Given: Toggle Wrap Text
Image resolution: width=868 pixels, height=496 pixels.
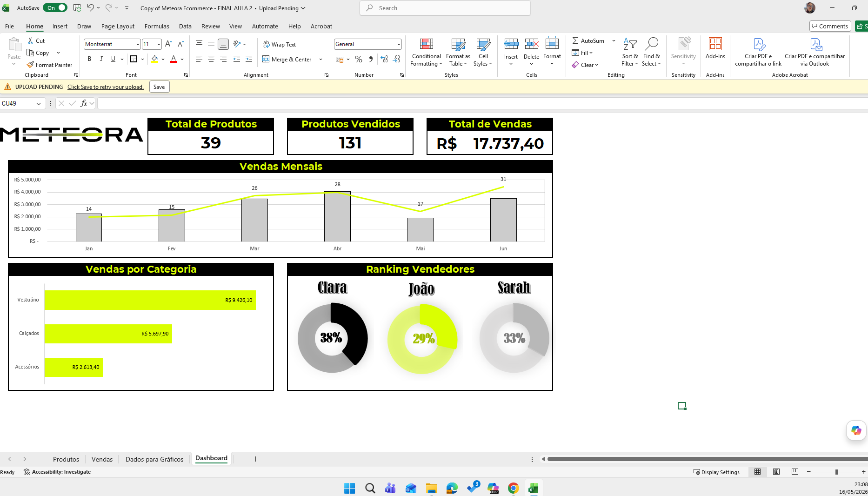Looking at the screenshot, I should point(280,45).
